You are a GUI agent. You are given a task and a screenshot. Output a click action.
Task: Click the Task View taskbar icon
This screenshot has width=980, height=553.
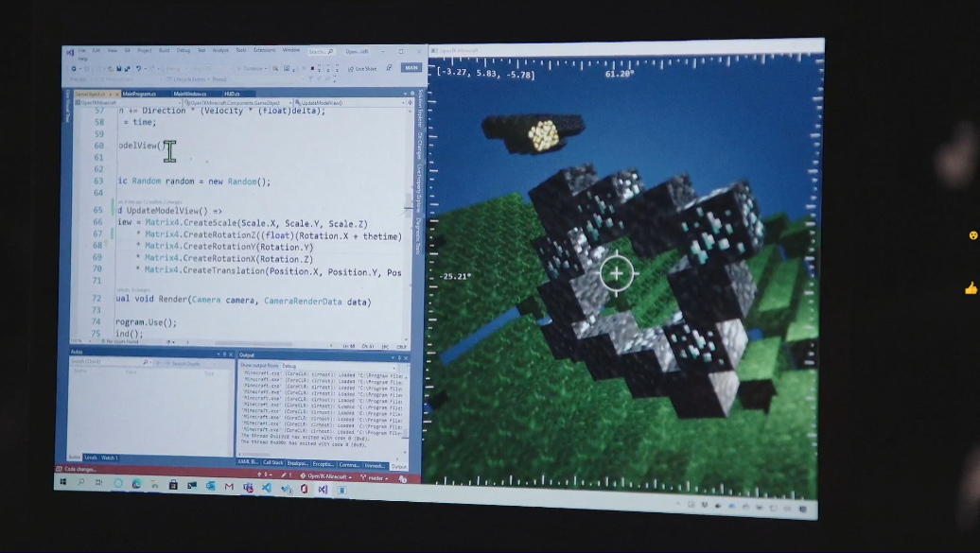coord(98,483)
